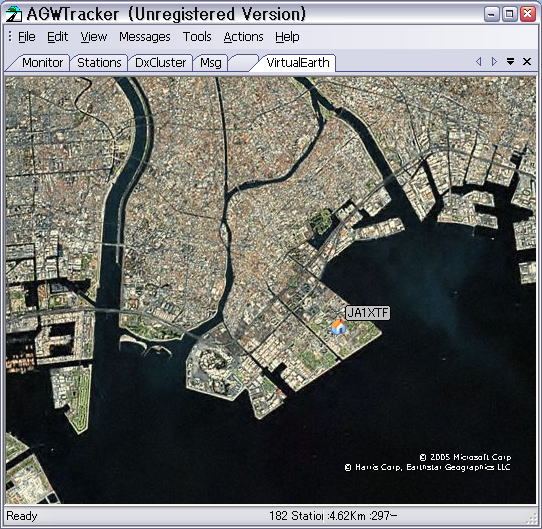Switch to the DxCluster tab

pyautogui.click(x=160, y=63)
